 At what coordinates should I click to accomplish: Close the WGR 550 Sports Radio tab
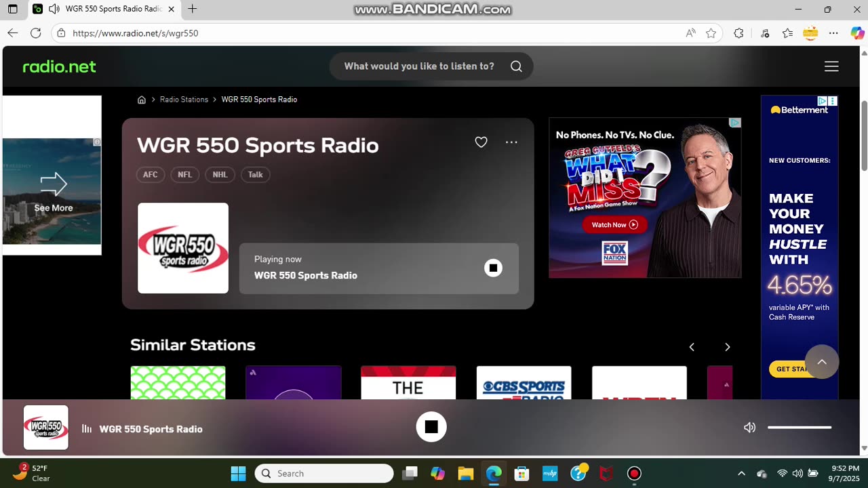point(171,9)
